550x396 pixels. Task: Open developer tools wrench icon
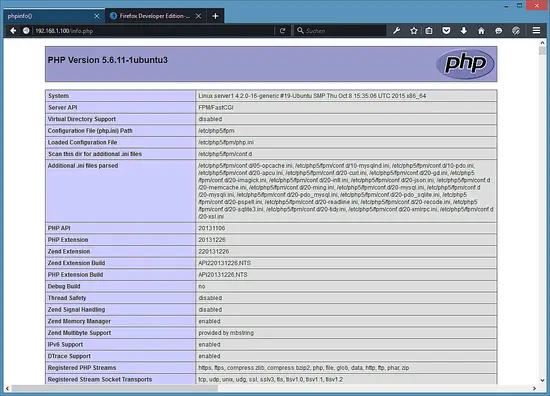click(x=397, y=31)
